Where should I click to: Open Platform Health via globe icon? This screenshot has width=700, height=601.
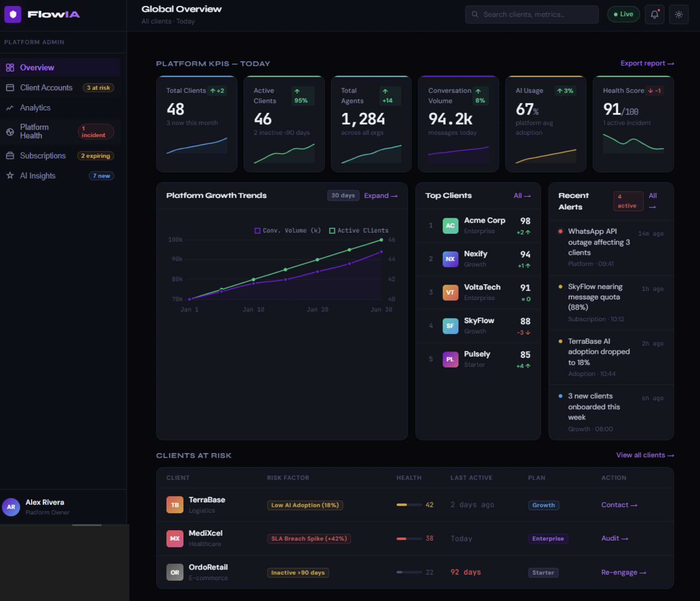(10, 132)
